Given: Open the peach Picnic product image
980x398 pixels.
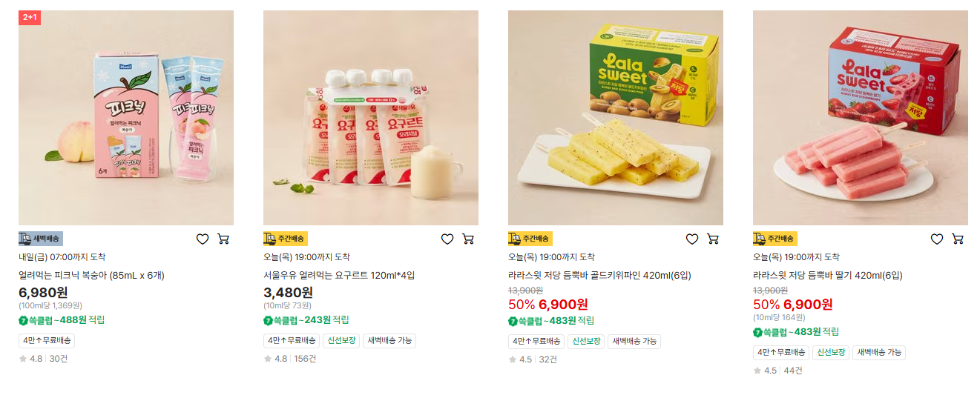Looking at the screenshot, I should (126, 118).
